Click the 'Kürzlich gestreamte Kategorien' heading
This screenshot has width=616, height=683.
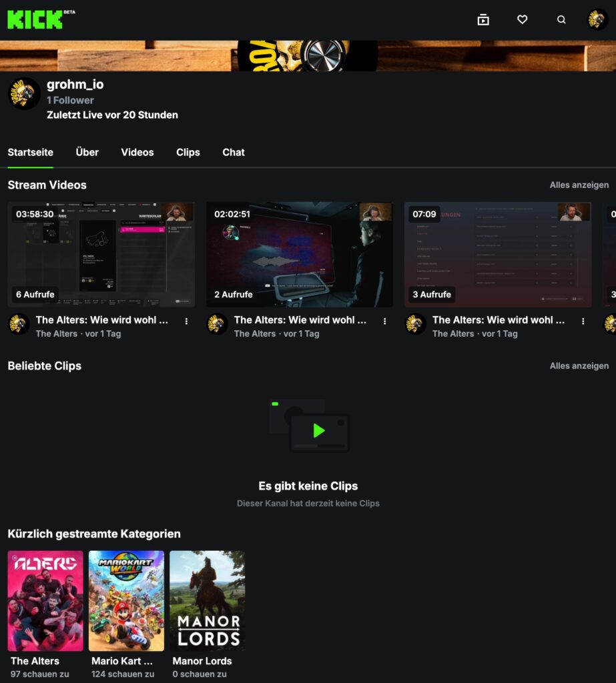pos(94,534)
